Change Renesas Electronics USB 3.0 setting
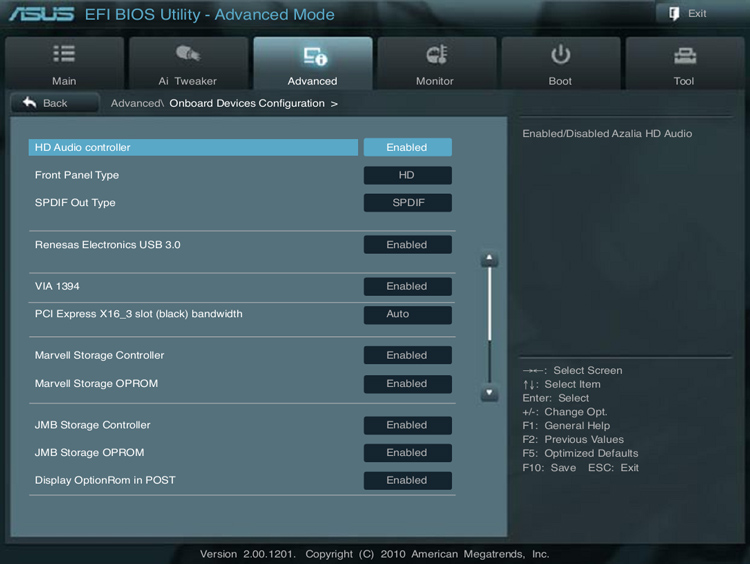750x564 pixels. point(408,244)
